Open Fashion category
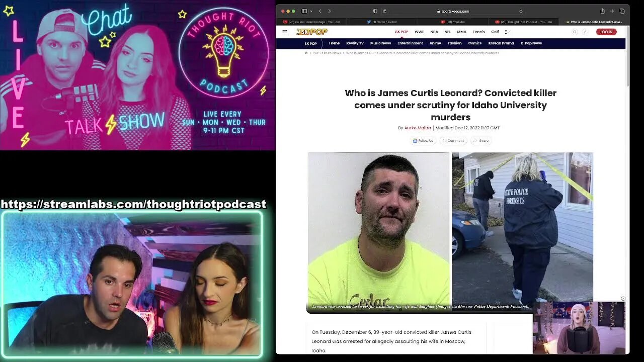The width and height of the screenshot is (644, 362). click(454, 43)
